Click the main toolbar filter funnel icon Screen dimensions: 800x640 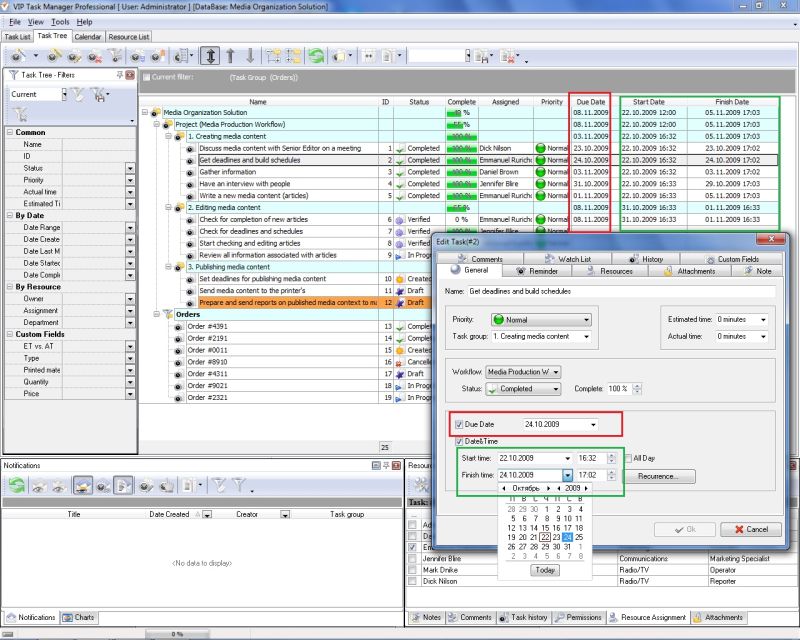115,56
